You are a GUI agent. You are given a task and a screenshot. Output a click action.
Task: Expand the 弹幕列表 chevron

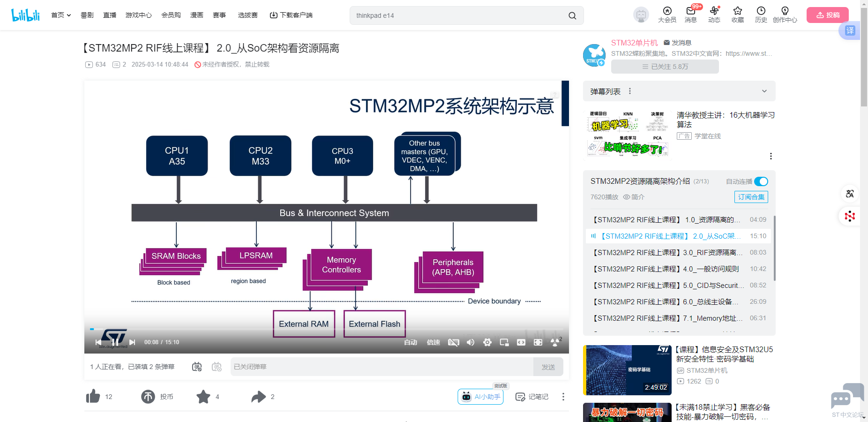(764, 91)
